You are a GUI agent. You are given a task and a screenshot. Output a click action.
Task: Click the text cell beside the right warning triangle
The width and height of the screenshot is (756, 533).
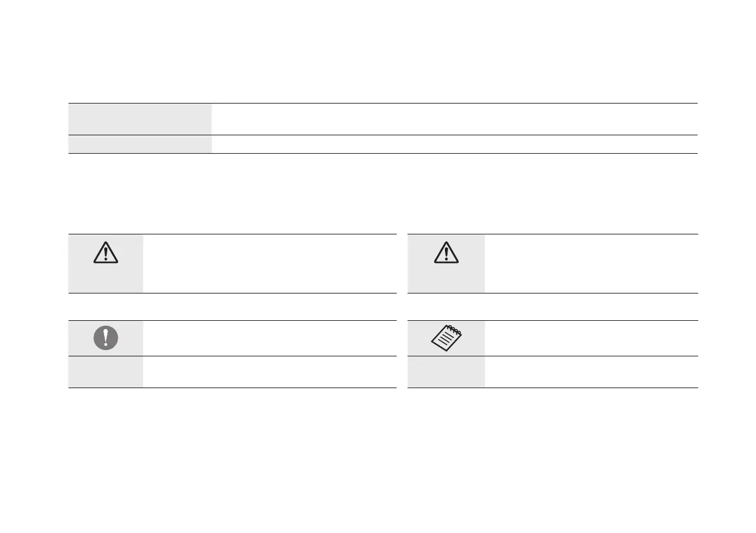pos(591,263)
